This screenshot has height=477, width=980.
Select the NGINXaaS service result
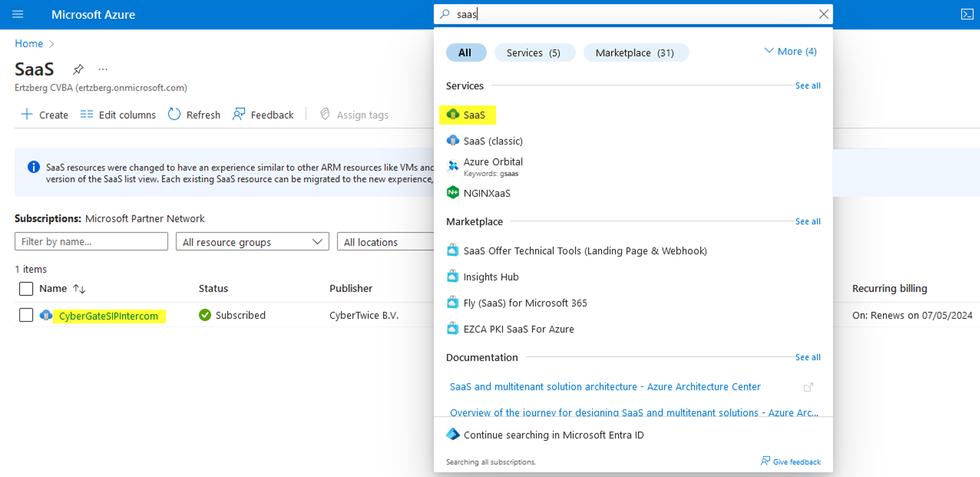click(x=487, y=193)
